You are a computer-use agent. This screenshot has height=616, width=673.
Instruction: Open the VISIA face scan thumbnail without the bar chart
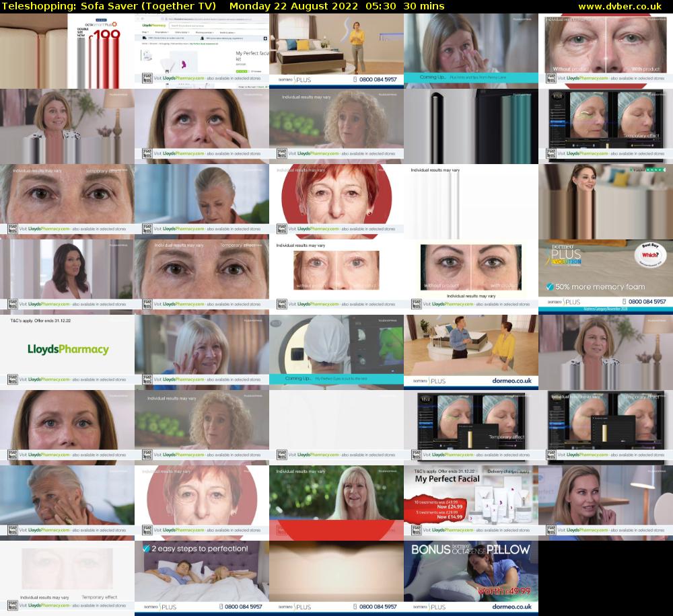tap(606, 126)
